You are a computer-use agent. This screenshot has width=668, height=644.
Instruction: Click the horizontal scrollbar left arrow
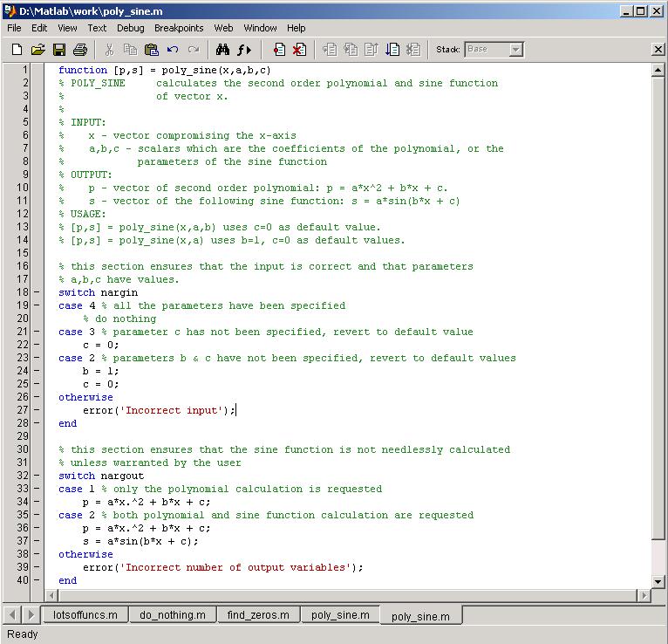51,595
